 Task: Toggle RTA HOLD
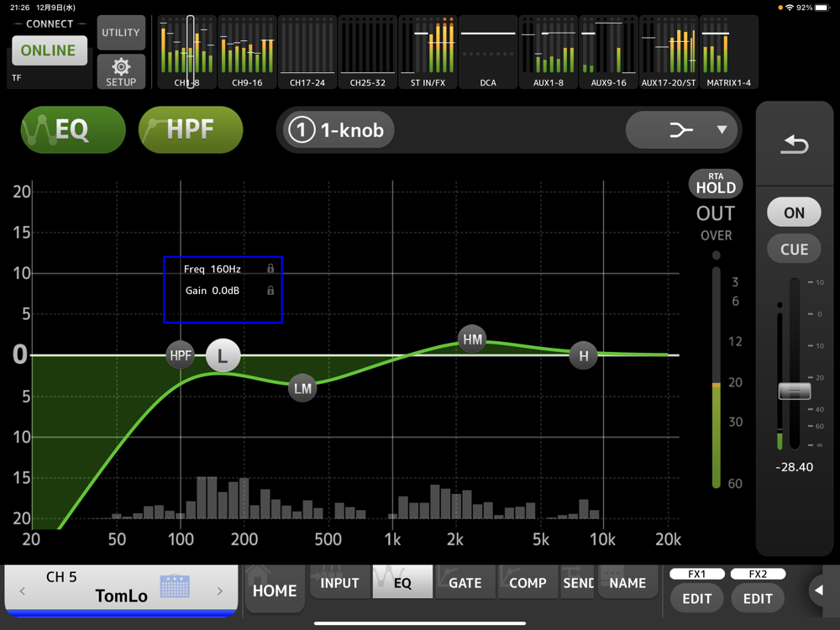716,183
